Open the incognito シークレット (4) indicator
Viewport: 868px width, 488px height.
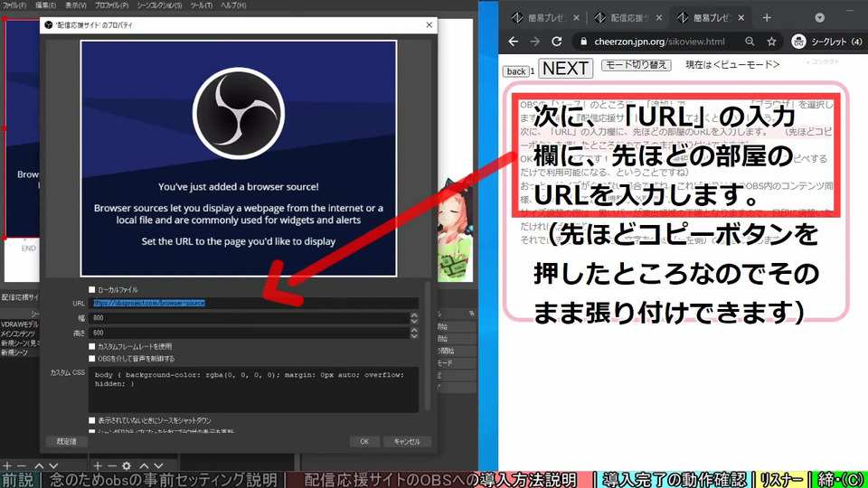827,42
